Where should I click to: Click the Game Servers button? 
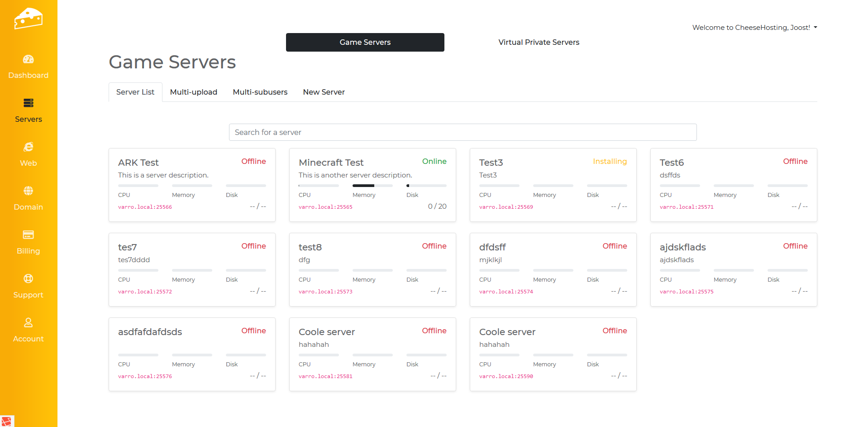[365, 42]
